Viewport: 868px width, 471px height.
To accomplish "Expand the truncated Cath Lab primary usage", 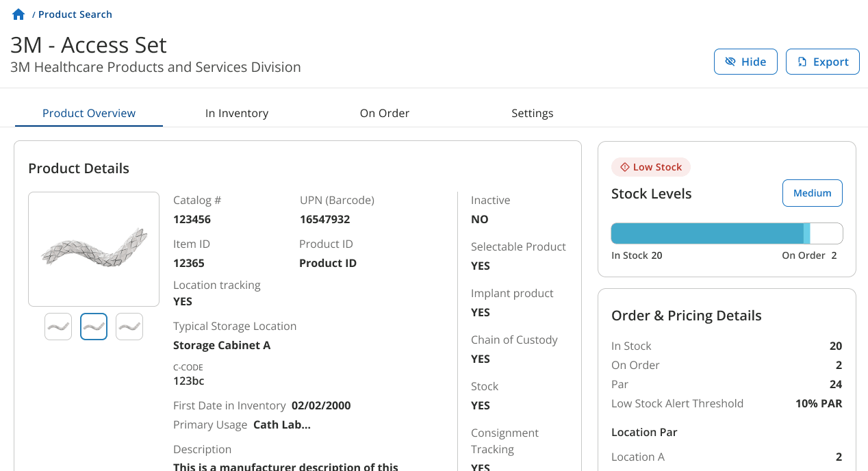I will pos(282,424).
